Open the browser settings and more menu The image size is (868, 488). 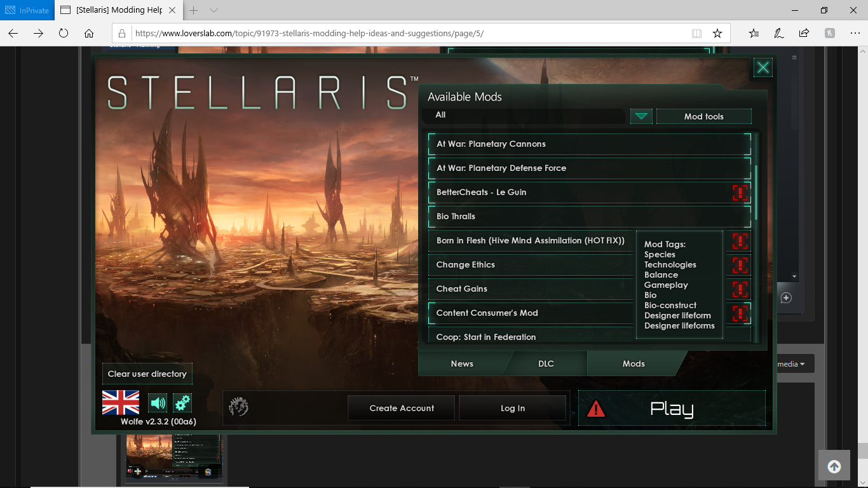point(855,33)
